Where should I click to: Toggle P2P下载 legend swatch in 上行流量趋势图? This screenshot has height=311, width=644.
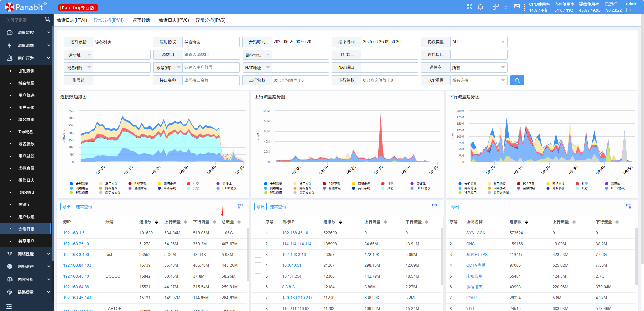pos(324,184)
